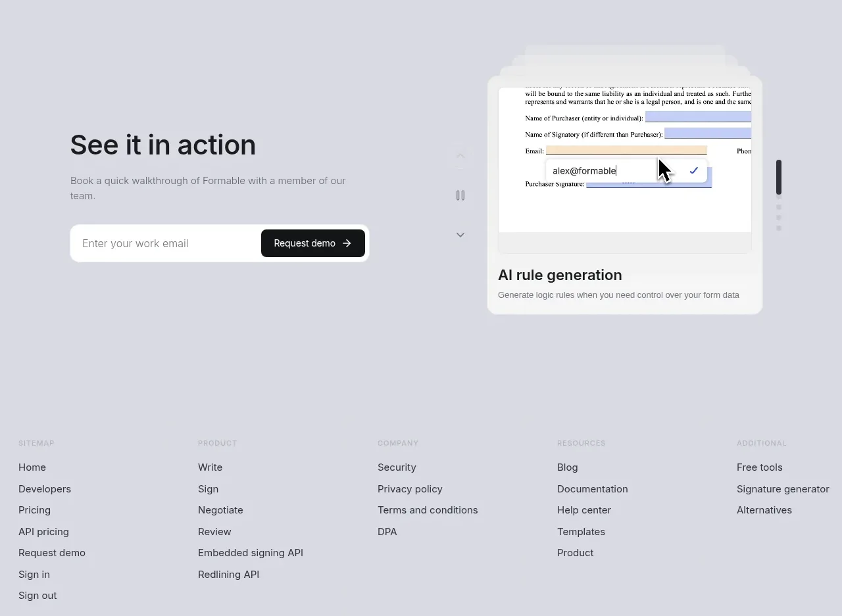Viewport: 842px width, 616px height.
Task: Open the Free tools link
Action: point(759,467)
